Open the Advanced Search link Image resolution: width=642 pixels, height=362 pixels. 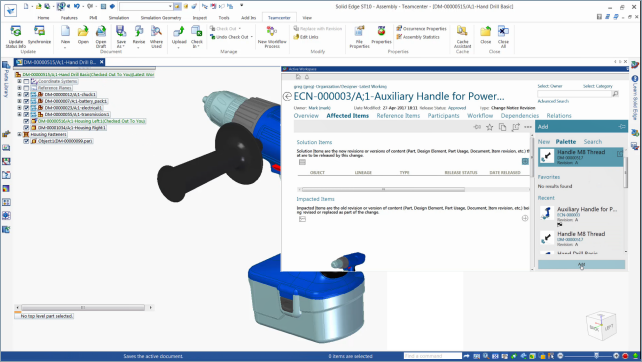click(x=553, y=101)
